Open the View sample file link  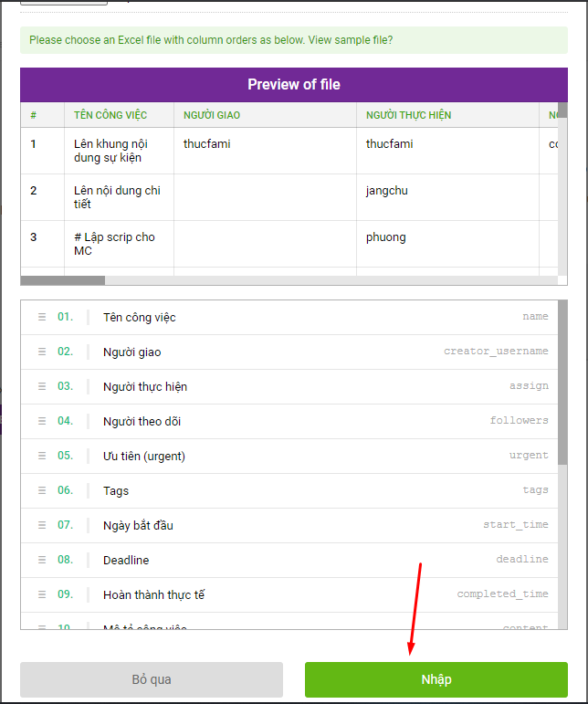(x=351, y=40)
